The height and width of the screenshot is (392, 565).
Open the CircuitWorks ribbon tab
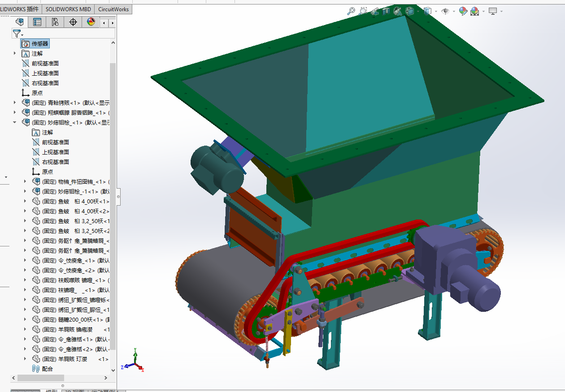(x=113, y=9)
